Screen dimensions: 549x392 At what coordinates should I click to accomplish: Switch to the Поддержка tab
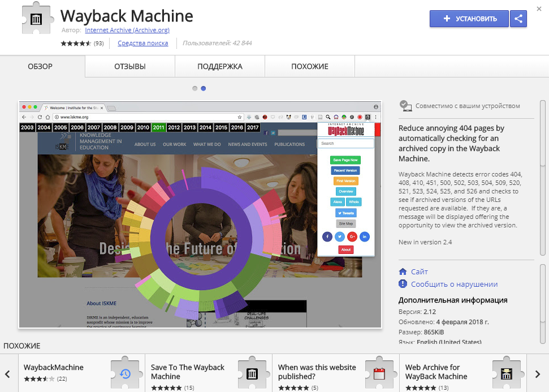point(220,67)
